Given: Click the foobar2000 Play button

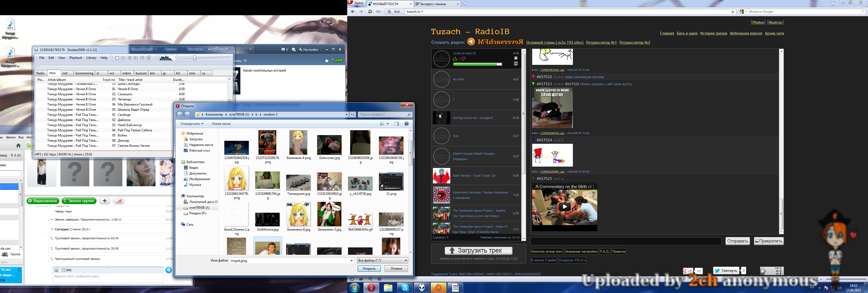Looking at the screenshot, I should point(123,58).
